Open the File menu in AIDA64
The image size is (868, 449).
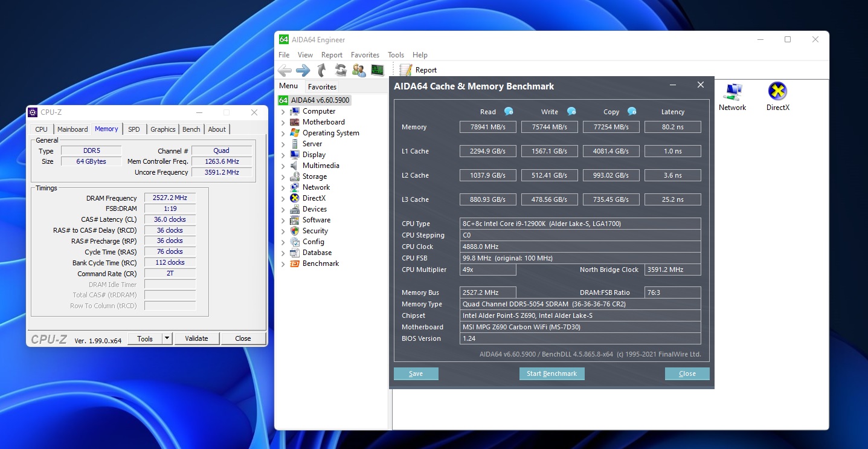[x=284, y=55]
